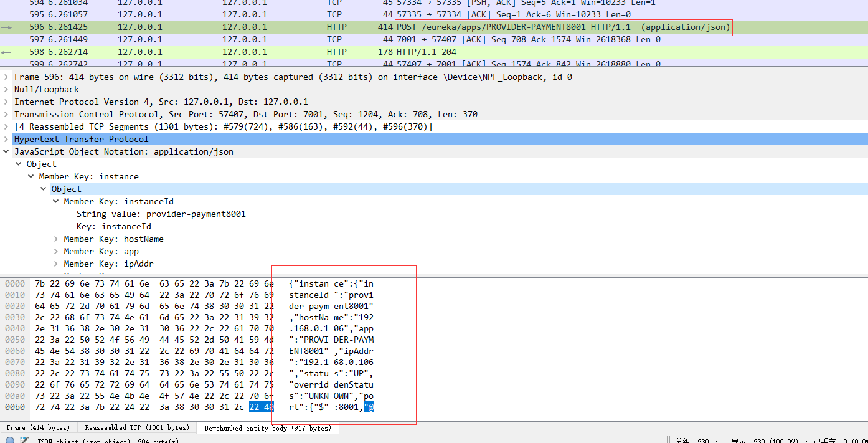The width and height of the screenshot is (868, 443).
Task: Select packet 598 HTTP/1.1 204 response
Action: [x=434, y=52]
